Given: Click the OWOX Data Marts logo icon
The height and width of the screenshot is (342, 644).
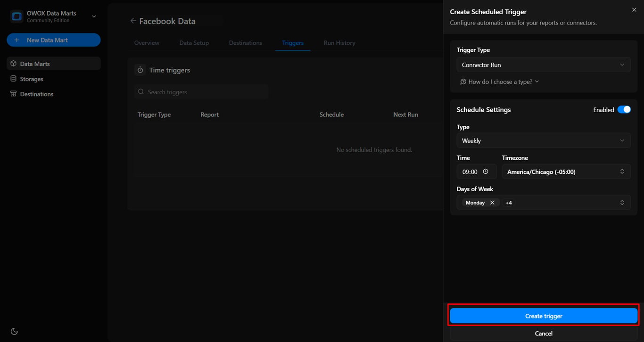Looking at the screenshot, I should 17,16.
